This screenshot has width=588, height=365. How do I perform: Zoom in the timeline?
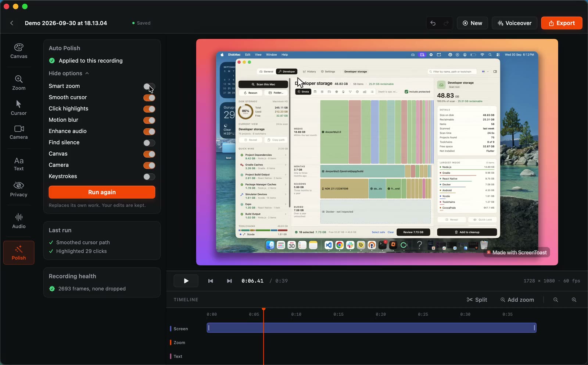coord(574,300)
